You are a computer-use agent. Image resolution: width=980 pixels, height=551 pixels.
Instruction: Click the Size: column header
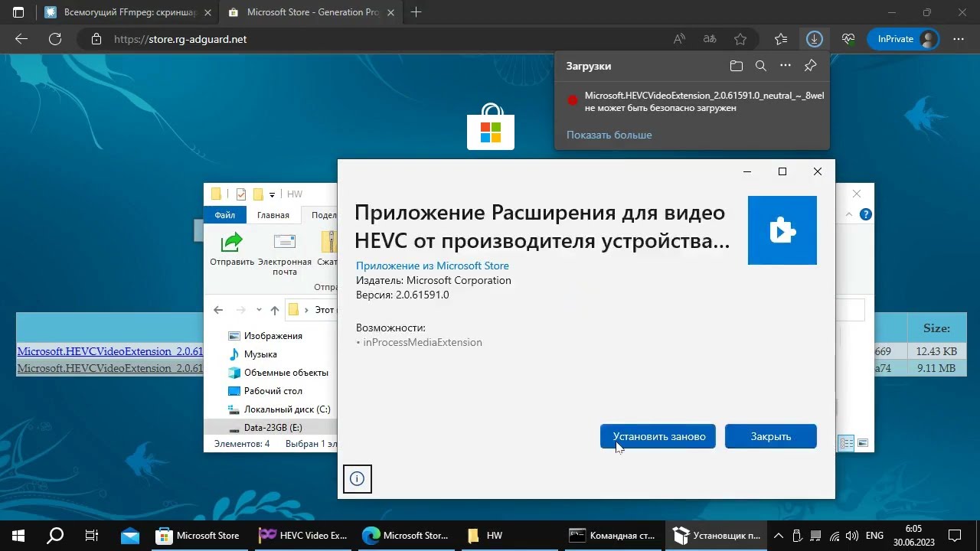click(x=936, y=328)
